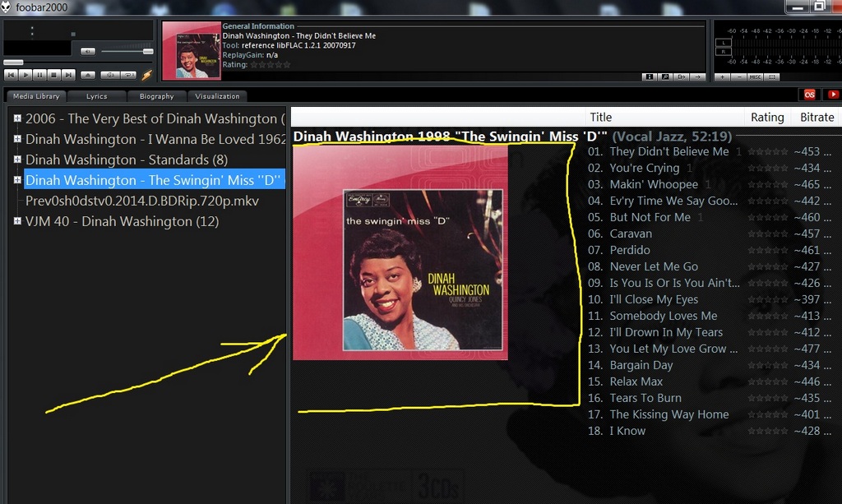Select 'Prev0sh0dstv0.2014.D.BDRip.720p.mkv' in library
The width and height of the screenshot is (842, 504).
point(141,201)
